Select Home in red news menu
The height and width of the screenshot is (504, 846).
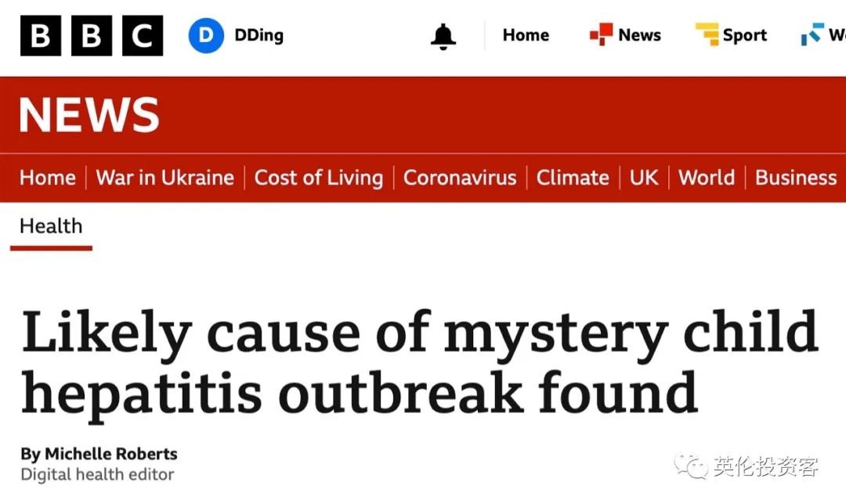click(48, 178)
